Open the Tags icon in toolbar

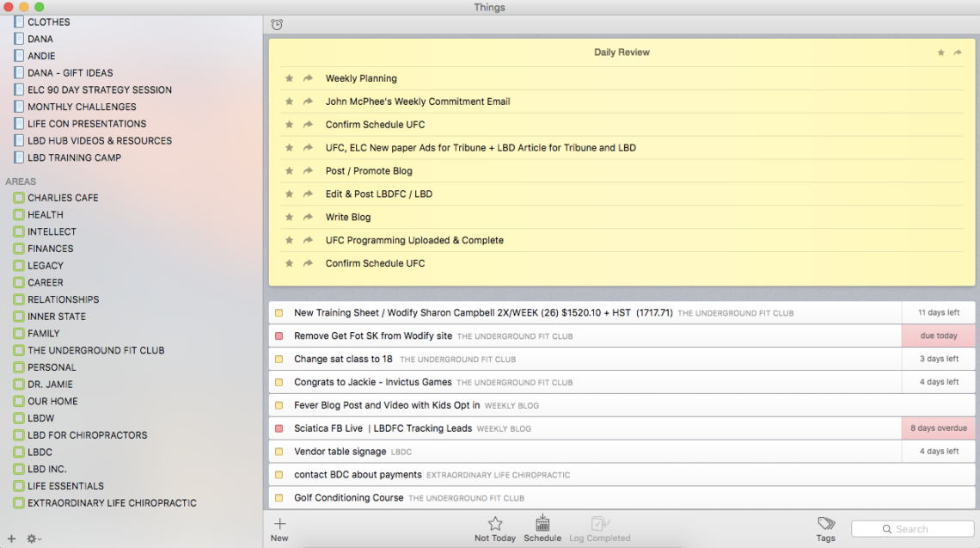(825, 524)
